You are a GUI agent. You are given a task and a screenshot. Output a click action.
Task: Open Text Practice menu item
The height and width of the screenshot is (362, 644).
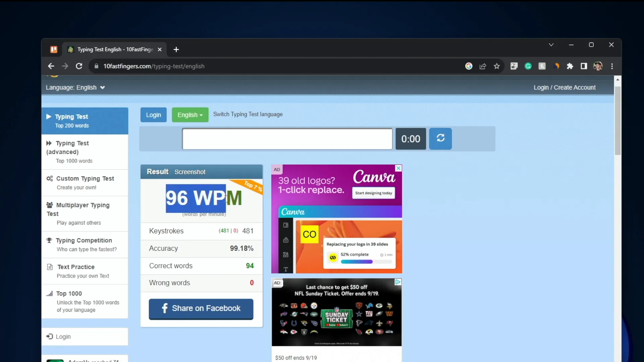click(x=85, y=271)
